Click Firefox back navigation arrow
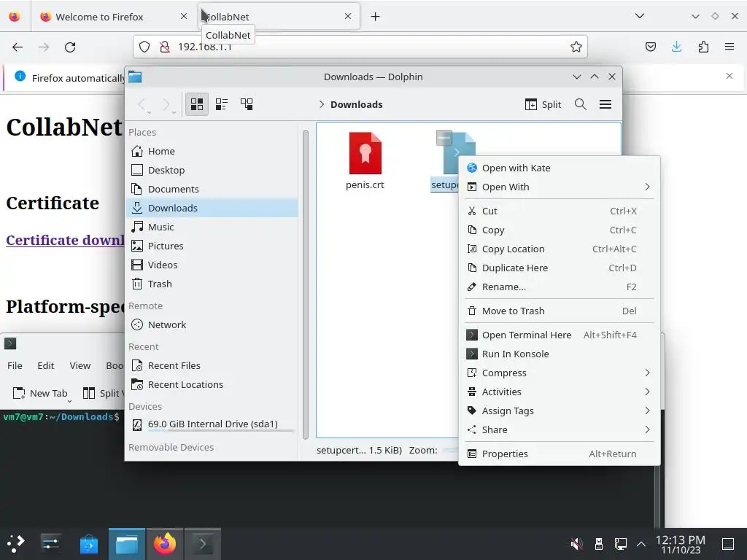 [x=18, y=47]
